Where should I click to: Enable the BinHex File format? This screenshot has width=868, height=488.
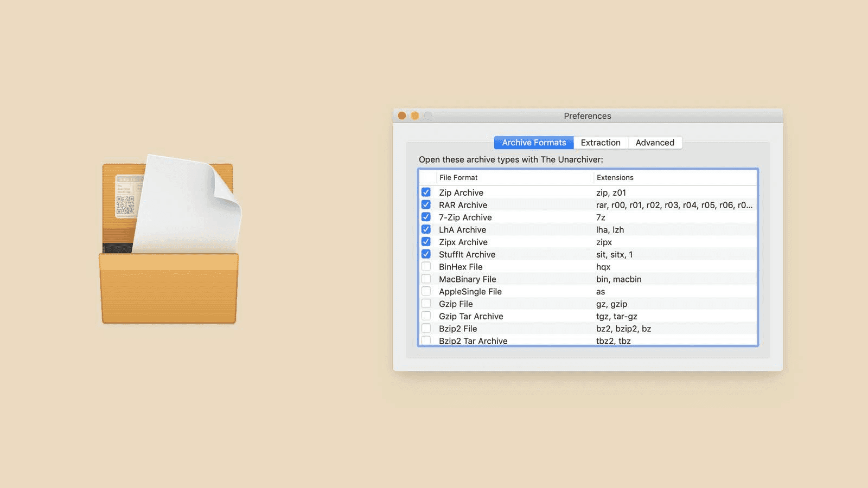pos(426,267)
